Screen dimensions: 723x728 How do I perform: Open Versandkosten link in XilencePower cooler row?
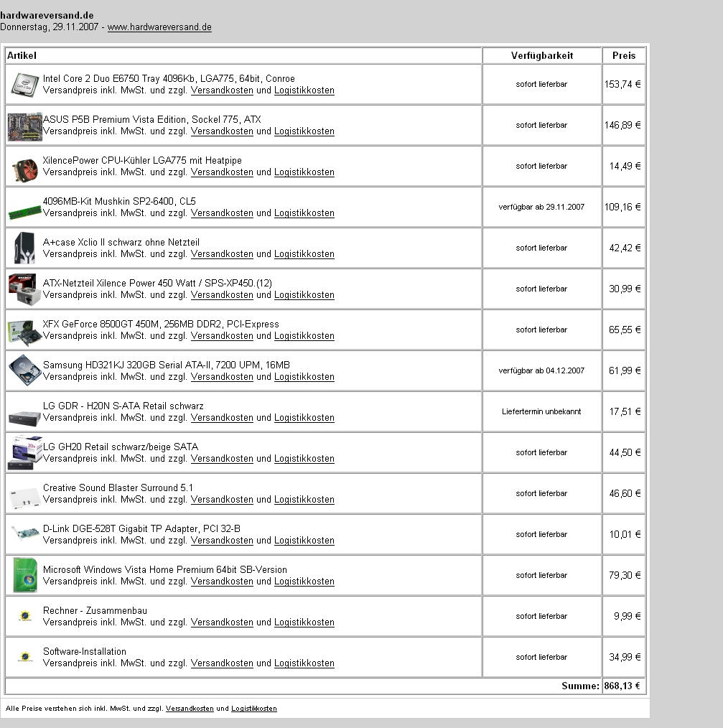click(222, 172)
